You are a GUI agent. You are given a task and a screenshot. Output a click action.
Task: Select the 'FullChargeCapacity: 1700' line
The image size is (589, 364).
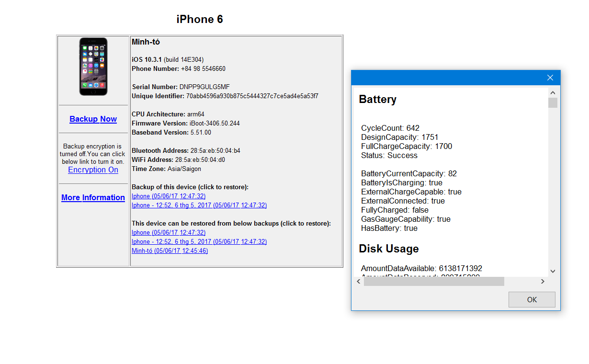[x=407, y=146]
